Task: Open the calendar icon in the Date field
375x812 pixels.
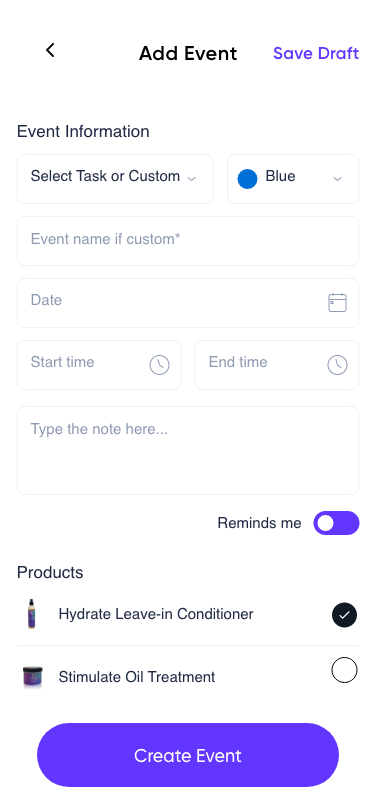Action: [337, 302]
